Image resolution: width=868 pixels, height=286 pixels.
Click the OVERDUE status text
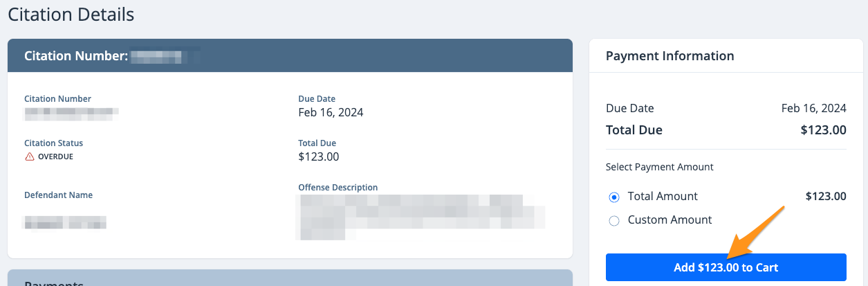coord(55,157)
